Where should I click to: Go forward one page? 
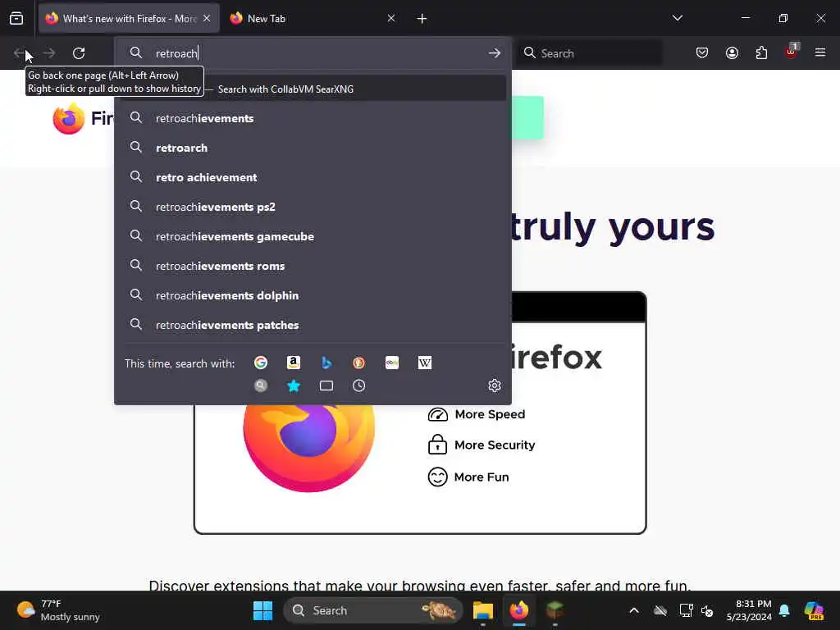click(x=49, y=53)
